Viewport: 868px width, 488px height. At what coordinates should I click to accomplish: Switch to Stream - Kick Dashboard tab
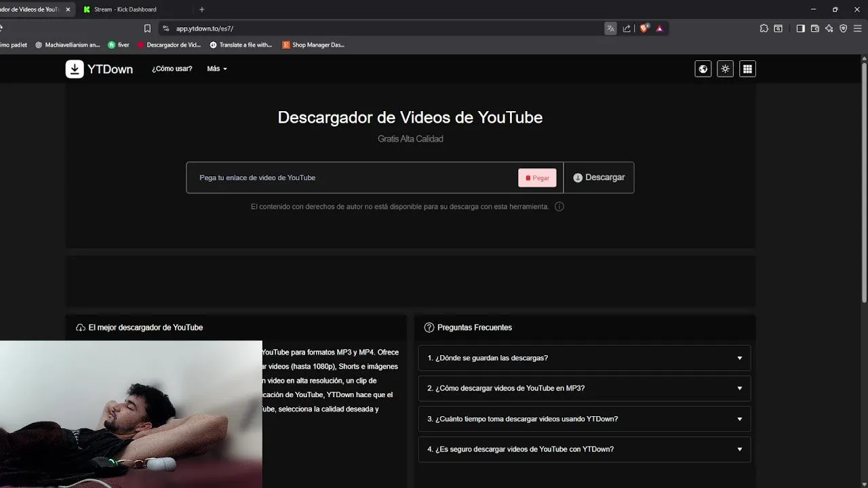132,9
